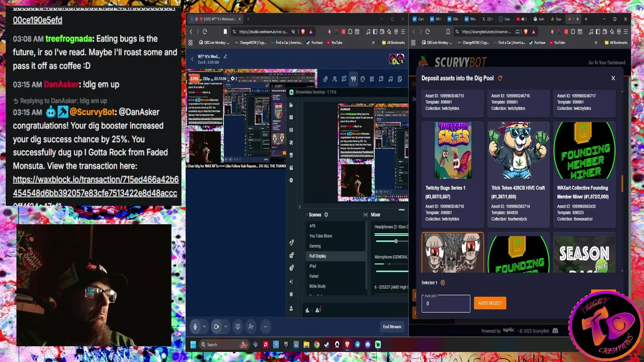Click the Auto pick number field
The width and height of the screenshot is (644, 362).
click(446, 303)
